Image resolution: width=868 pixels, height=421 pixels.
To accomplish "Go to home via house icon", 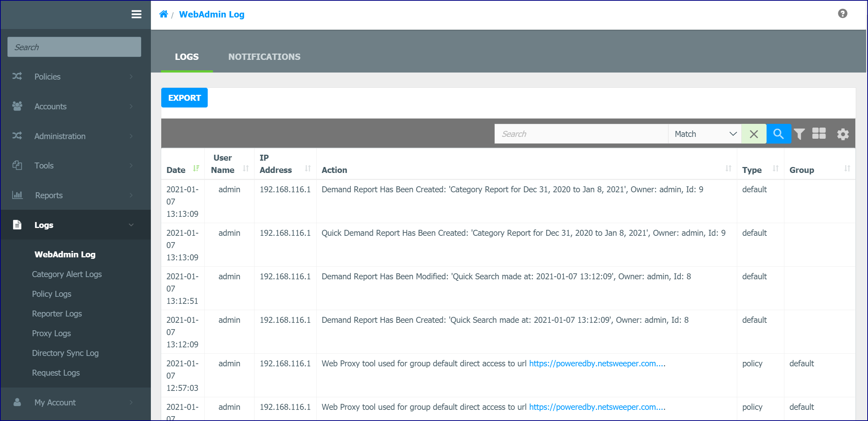I will click(163, 14).
